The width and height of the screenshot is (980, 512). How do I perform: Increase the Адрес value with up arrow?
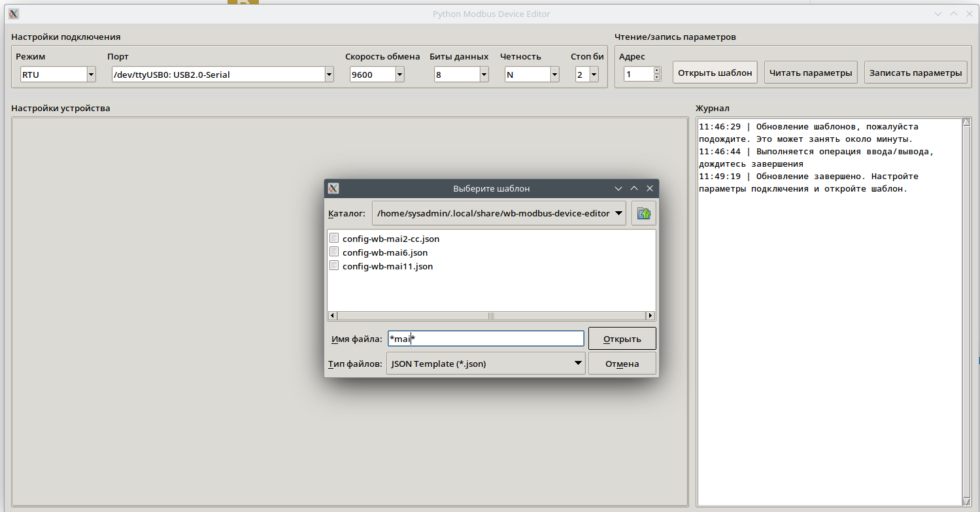point(657,71)
